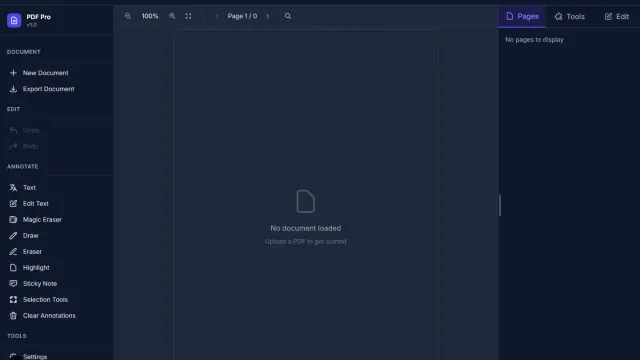Click the Pages tab document icon

pos(510,16)
